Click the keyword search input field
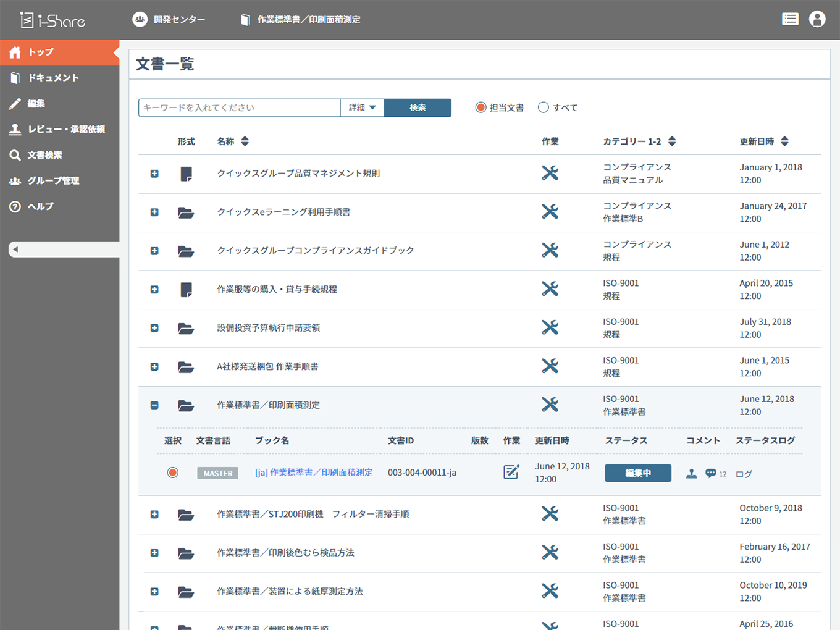 click(x=239, y=107)
